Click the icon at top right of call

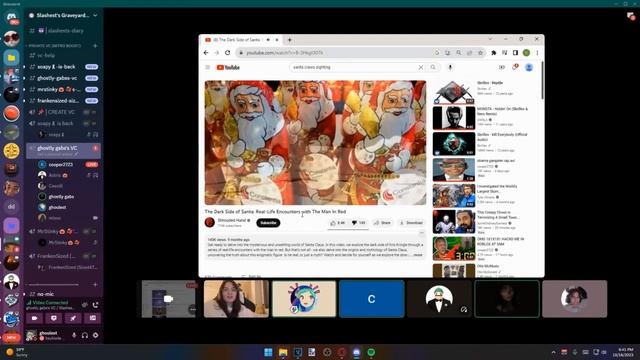pos(631,16)
